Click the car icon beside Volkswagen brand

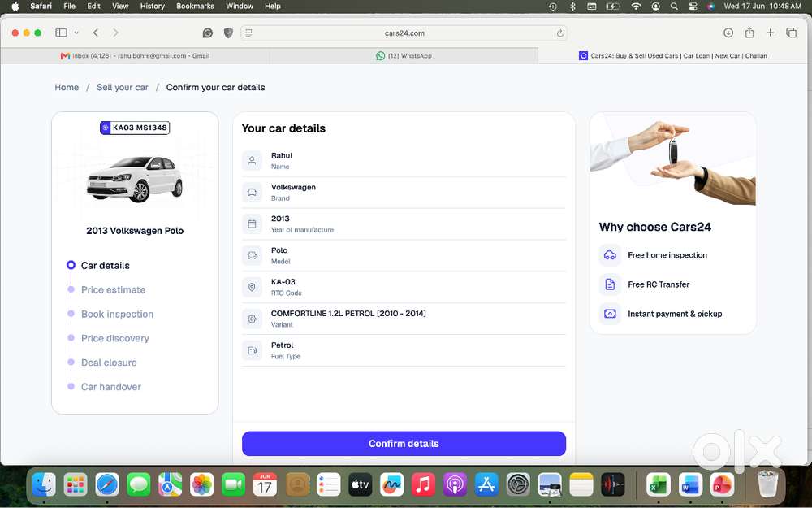point(252,193)
